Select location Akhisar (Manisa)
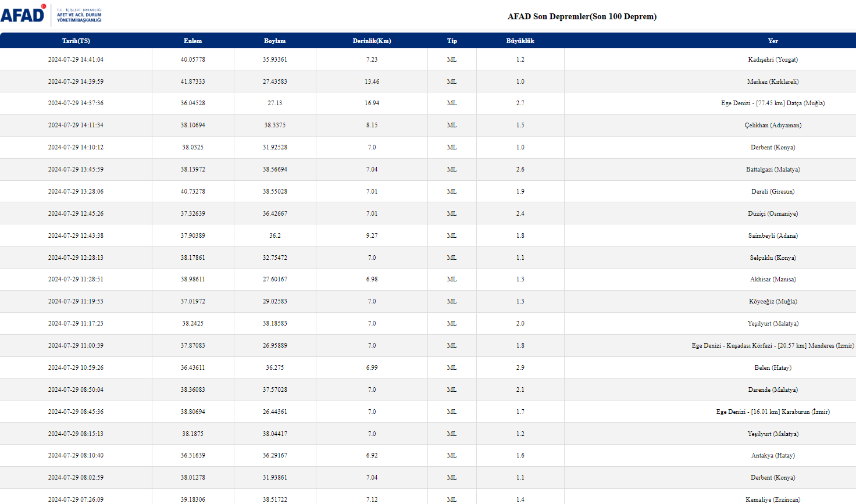 click(773, 279)
